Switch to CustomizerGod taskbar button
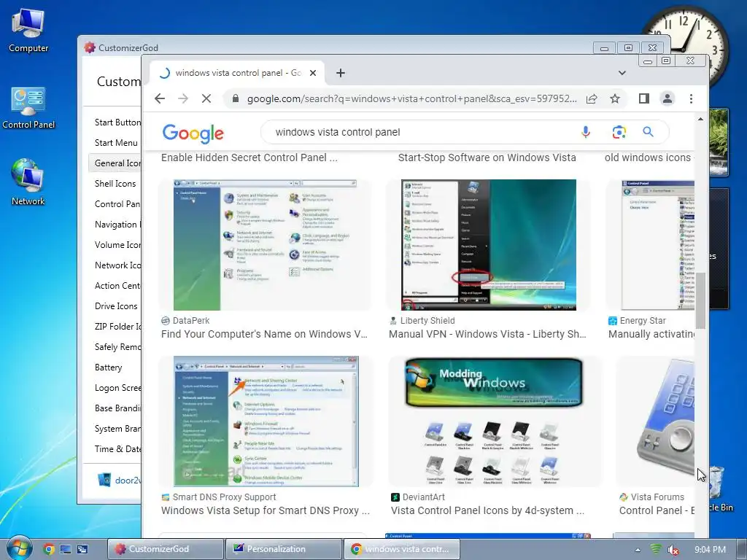Screen dimensions: 747x560 coord(166,549)
